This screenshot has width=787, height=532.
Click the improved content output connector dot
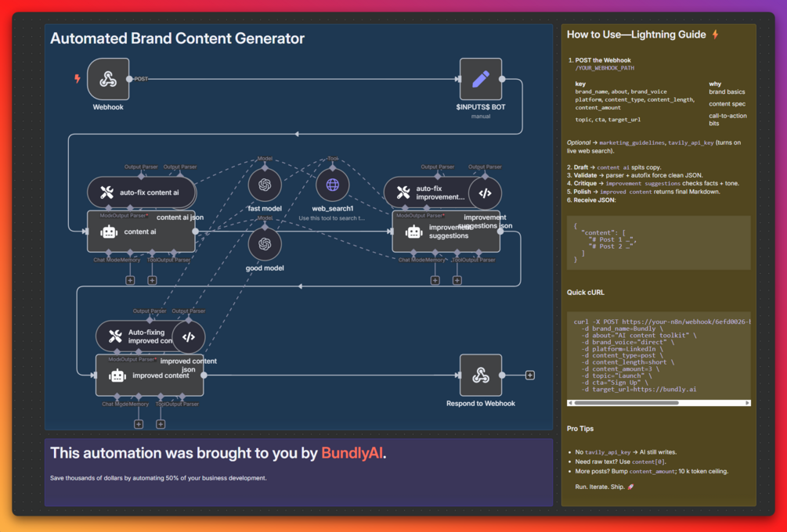tap(204, 375)
